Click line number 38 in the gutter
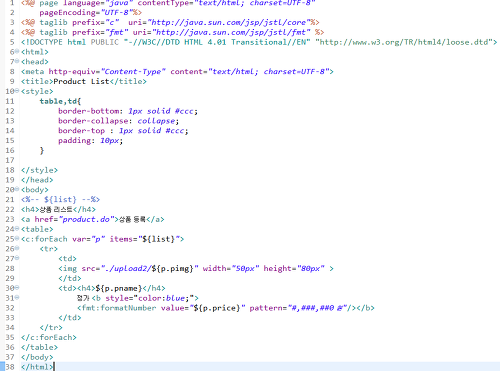This screenshot has height=371, width=500. [x=10, y=367]
